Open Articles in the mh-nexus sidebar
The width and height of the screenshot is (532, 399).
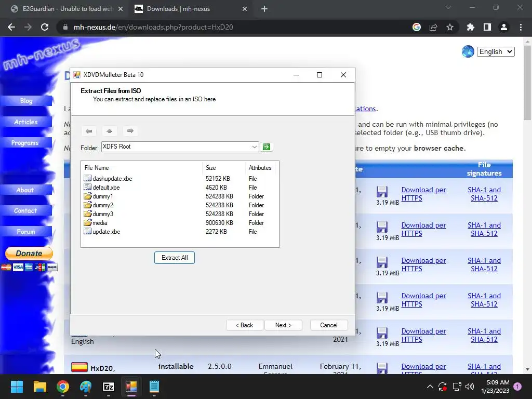tap(26, 122)
